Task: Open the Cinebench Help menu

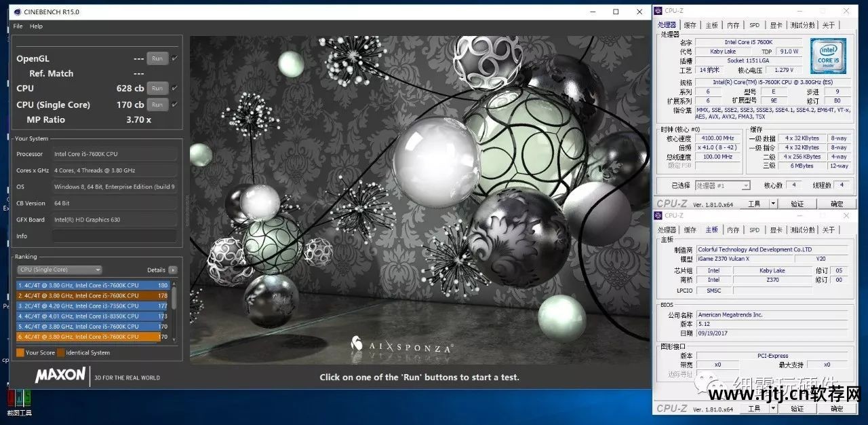Action: [x=36, y=26]
